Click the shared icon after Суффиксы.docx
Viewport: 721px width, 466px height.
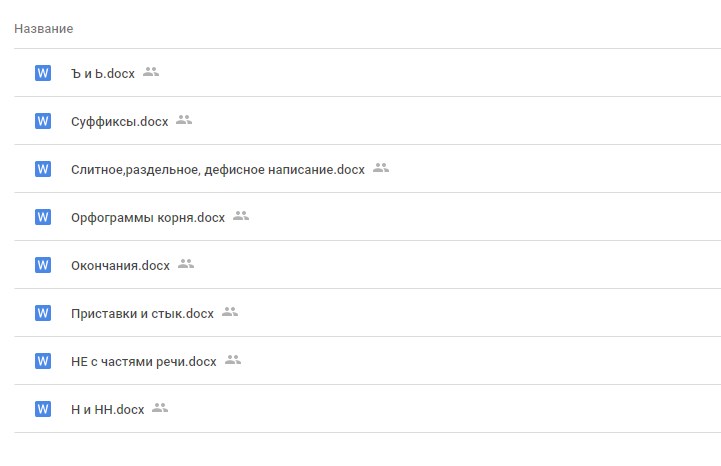pyautogui.click(x=184, y=120)
